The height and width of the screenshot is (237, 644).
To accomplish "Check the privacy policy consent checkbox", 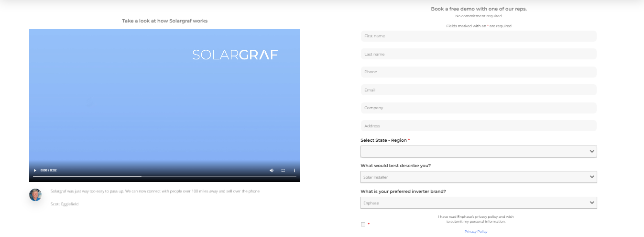I will pos(363,224).
